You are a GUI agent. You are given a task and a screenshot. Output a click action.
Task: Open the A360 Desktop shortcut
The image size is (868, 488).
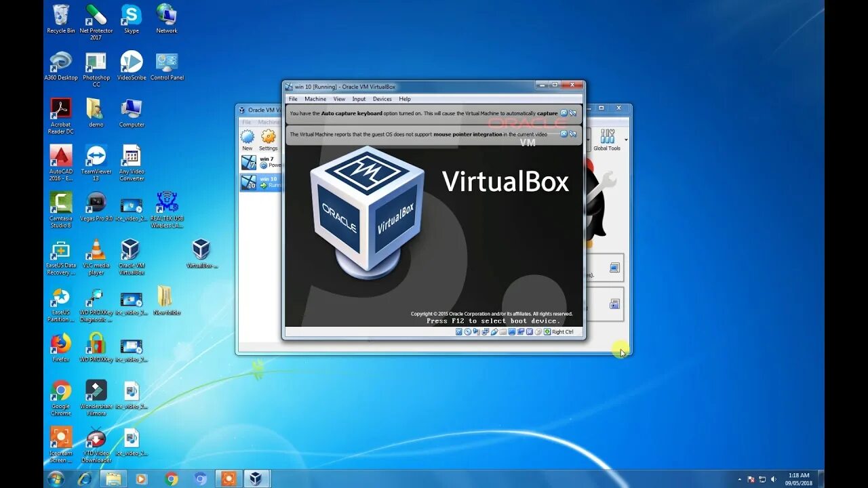coord(61,66)
